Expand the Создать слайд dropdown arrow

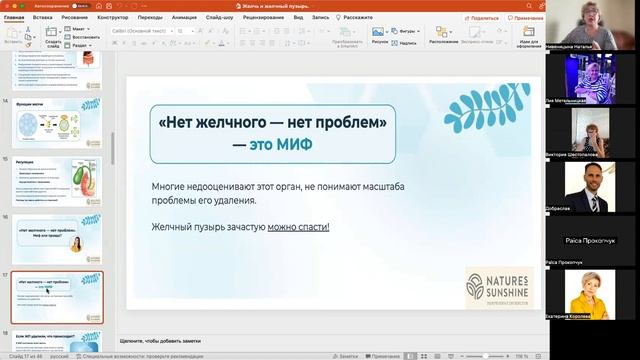click(x=60, y=32)
